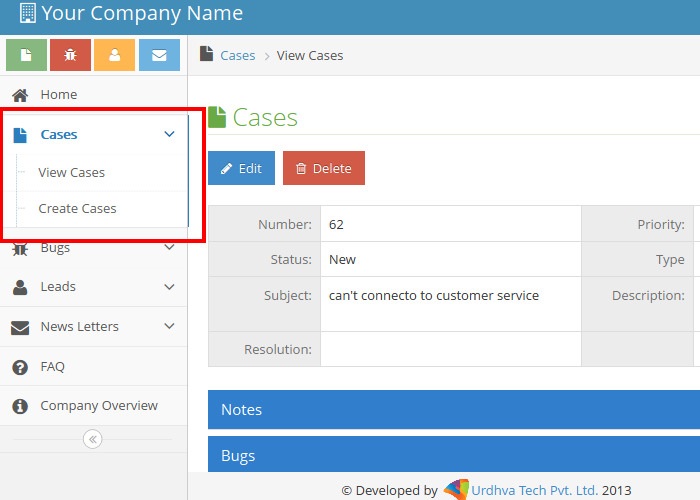Open View Cases submenu item

coord(71,173)
